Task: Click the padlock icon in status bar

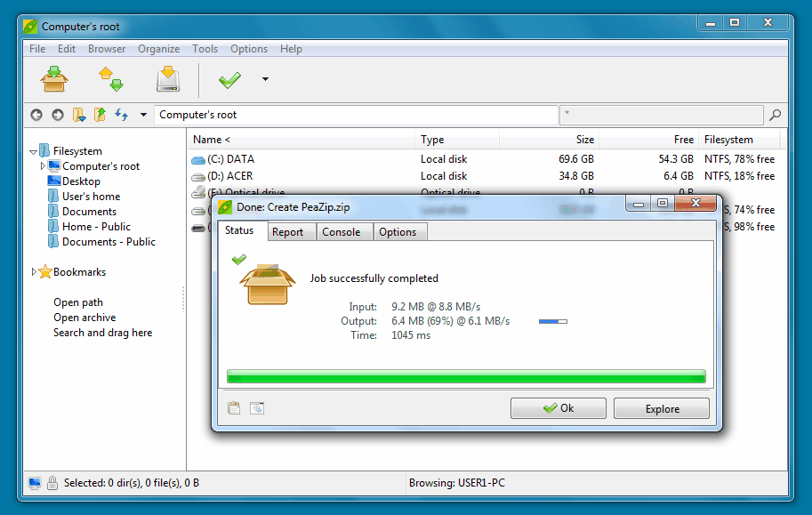Action: pyautogui.click(x=52, y=483)
